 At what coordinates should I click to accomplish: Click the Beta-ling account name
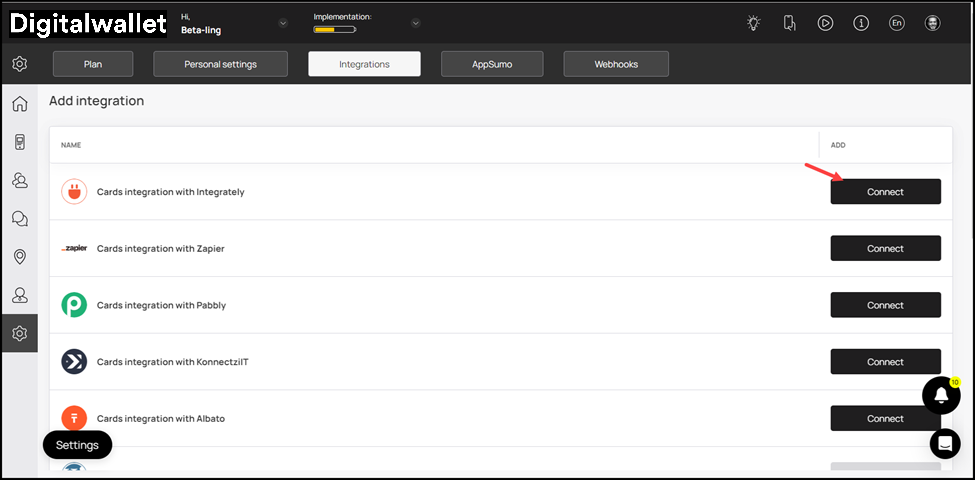click(x=201, y=30)
